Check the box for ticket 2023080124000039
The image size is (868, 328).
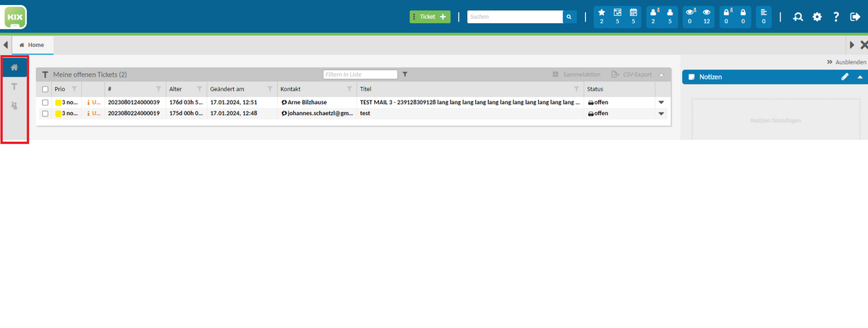(45, 103)
